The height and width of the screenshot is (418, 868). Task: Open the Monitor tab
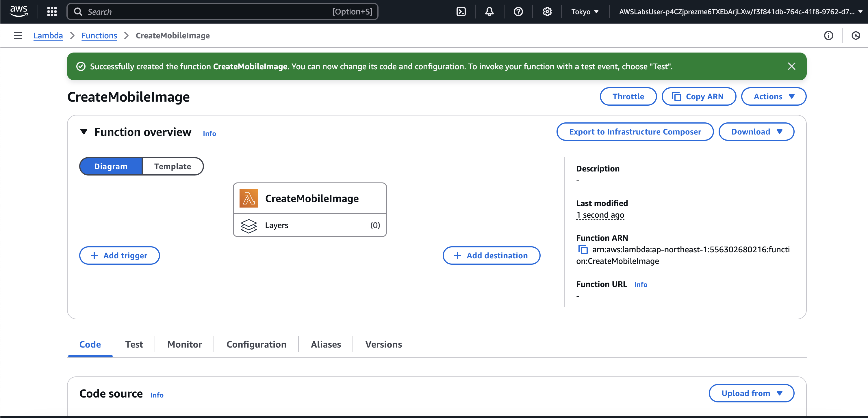point(185,344)
